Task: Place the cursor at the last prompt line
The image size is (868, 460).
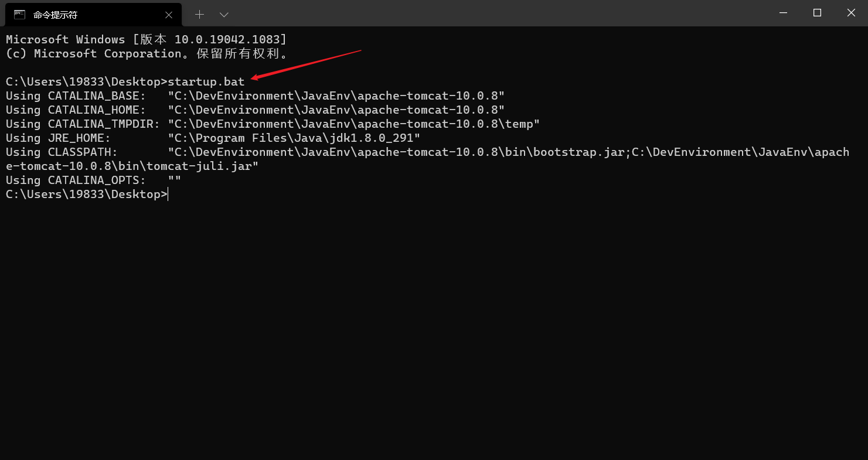Action: click(x=168, y=194)
